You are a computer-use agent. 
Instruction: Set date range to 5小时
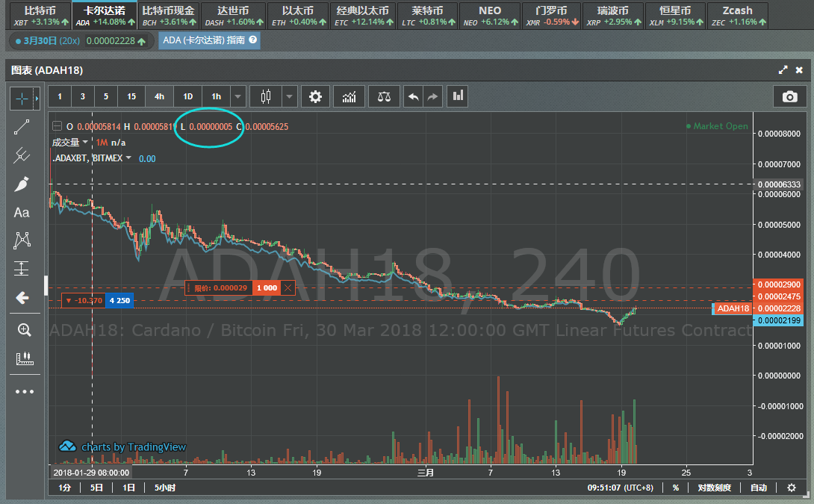coord(165,488)
